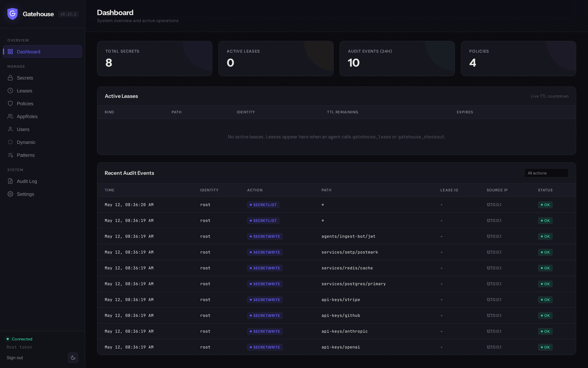
Task: Click SECRET.WRITE badge in api-keys/stripe row
Action: pyautogui.click(x=265, y=300)
